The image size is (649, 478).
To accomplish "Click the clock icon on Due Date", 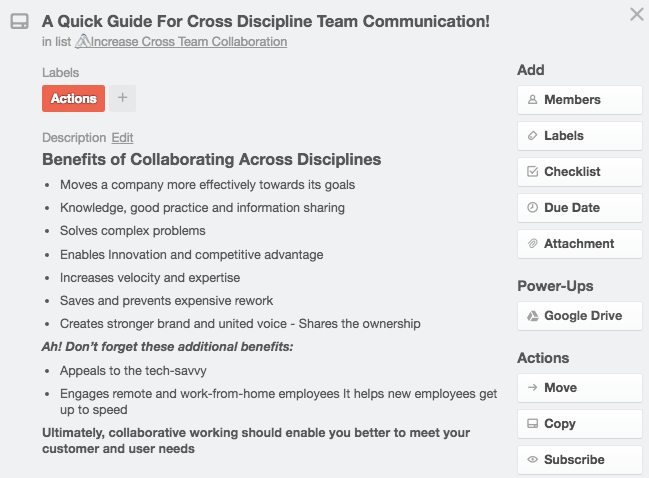I will (532, 208).
